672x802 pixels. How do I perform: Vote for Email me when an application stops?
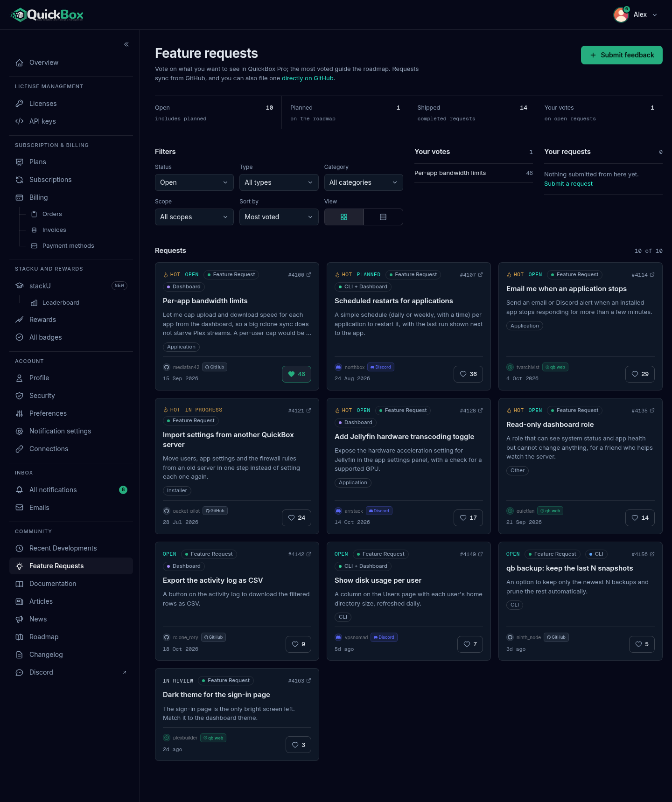[x=640, y=374]
